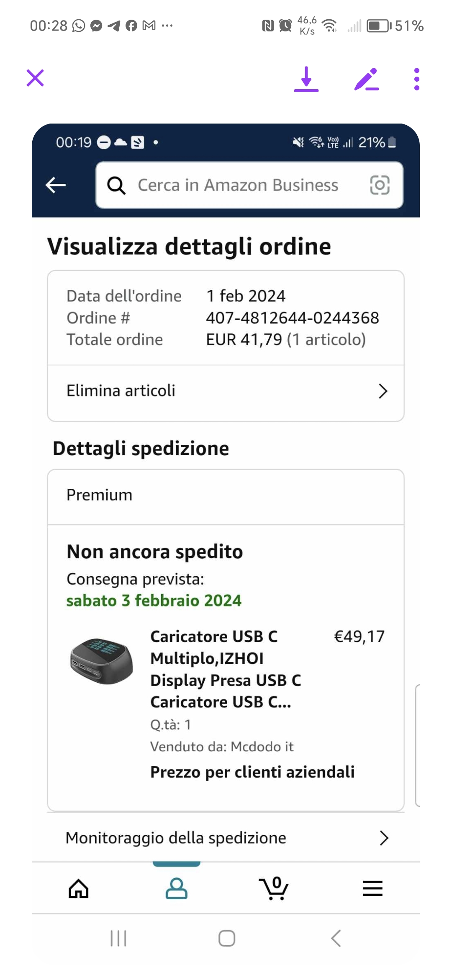Tap Monitoraggio della spedizione label
This screenshot has height=980, width=452.
coord(176,838)
